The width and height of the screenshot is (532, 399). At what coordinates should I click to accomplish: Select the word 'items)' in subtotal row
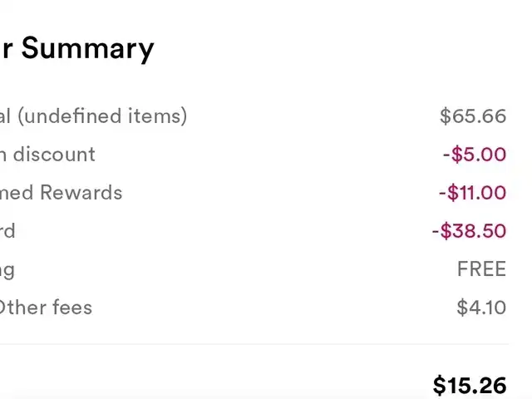click(157, 116)
